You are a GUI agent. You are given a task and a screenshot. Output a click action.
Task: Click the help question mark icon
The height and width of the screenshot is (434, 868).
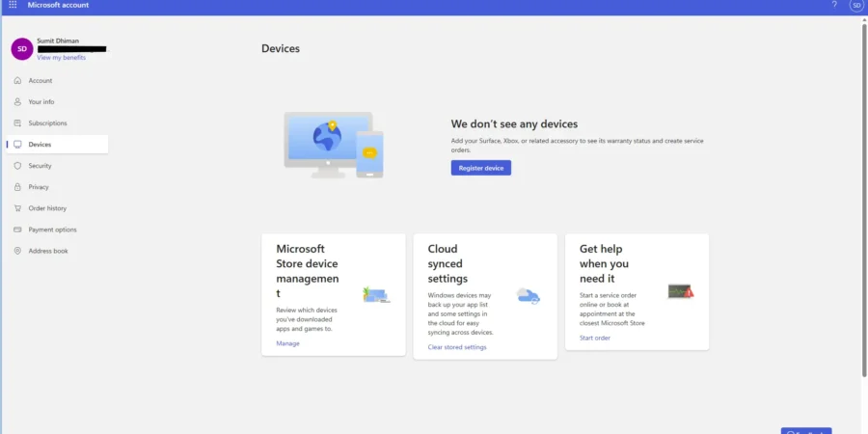pos(834,5)
